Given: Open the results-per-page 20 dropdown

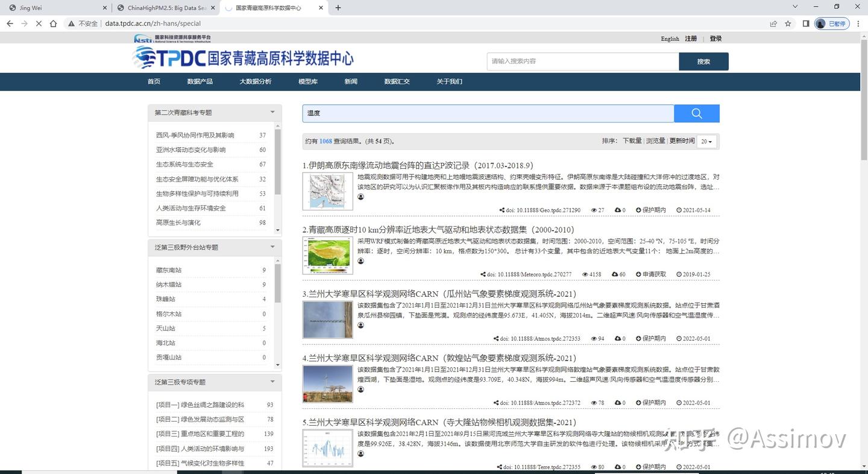Looking at the screenshot, I should [x=706, y=141].
